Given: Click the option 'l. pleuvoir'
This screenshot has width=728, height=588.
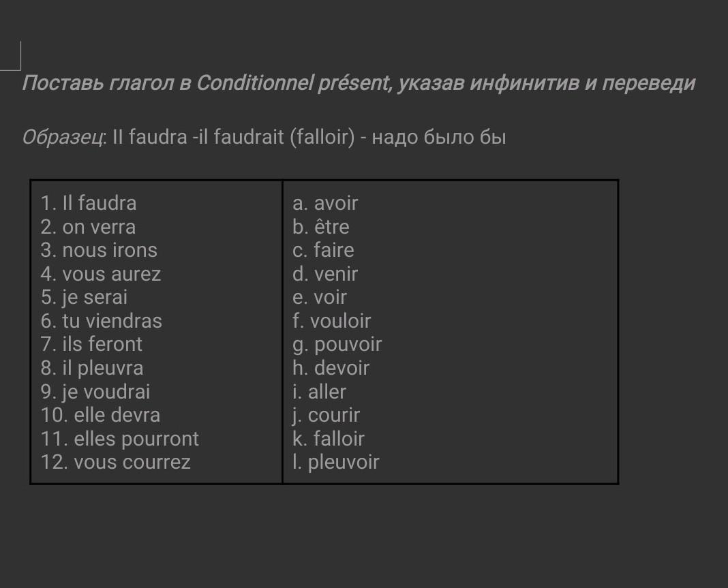Looking at the screenshot, I should coord(335,462).
